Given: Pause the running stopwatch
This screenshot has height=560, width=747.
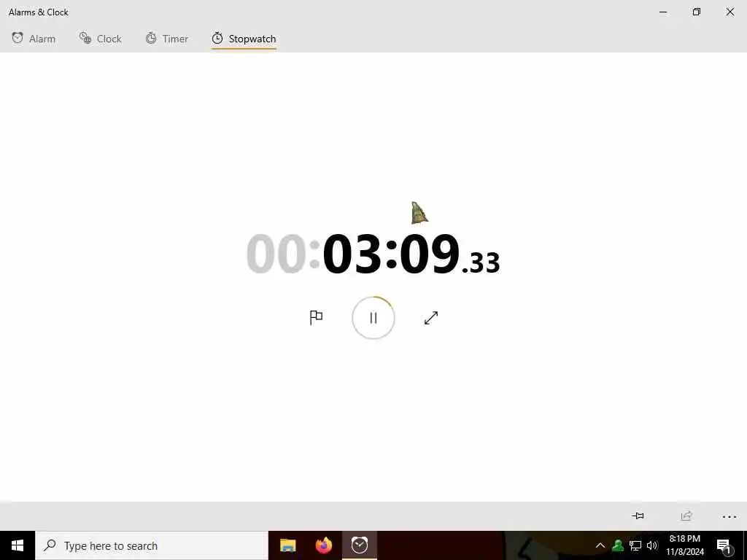Looking at the screenshot, I should [373, 318].
